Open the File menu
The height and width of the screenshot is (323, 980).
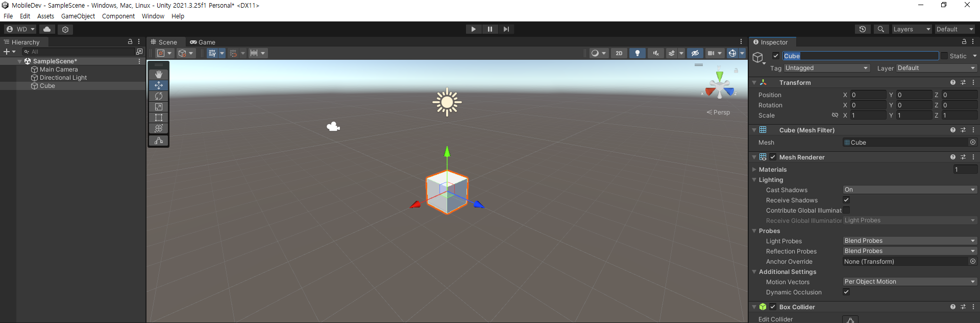pos(8,16)
